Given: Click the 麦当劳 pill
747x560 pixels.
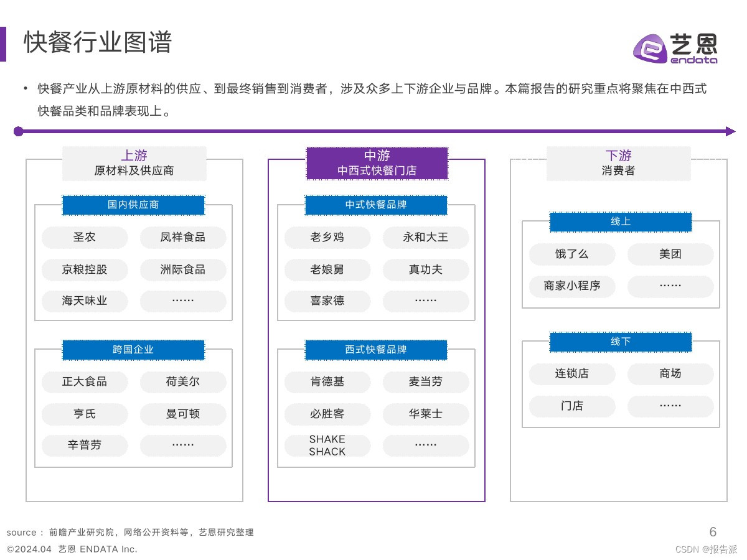Looking at the screenshot, I should click(x=426, y=382).
